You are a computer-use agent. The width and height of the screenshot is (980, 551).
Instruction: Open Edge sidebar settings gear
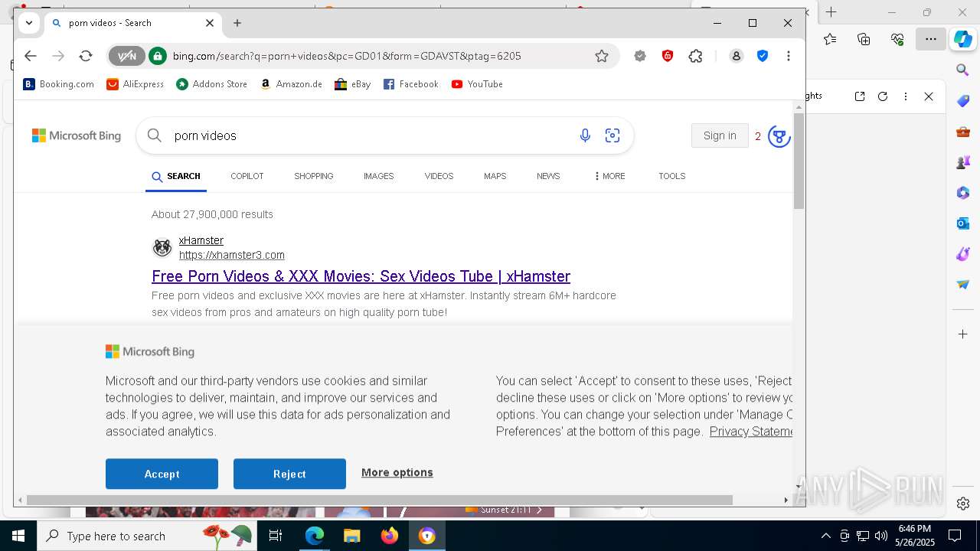(963, 504)
